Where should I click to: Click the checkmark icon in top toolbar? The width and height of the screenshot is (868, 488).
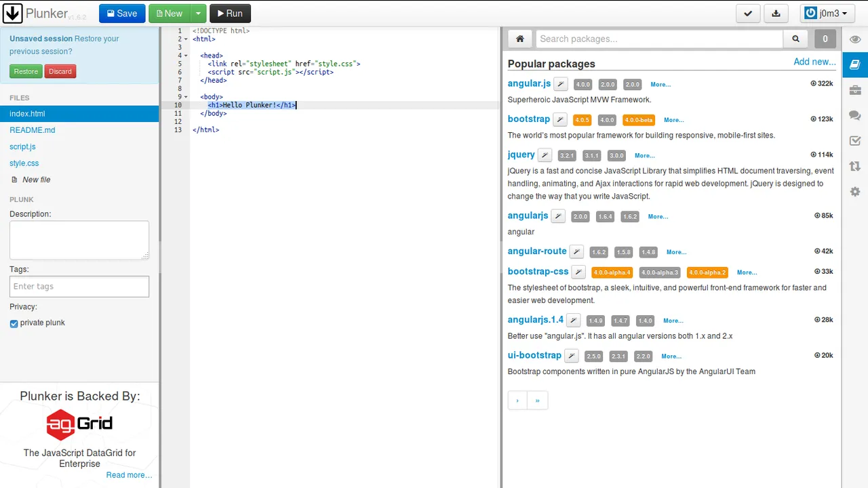(x=747, y=13)
